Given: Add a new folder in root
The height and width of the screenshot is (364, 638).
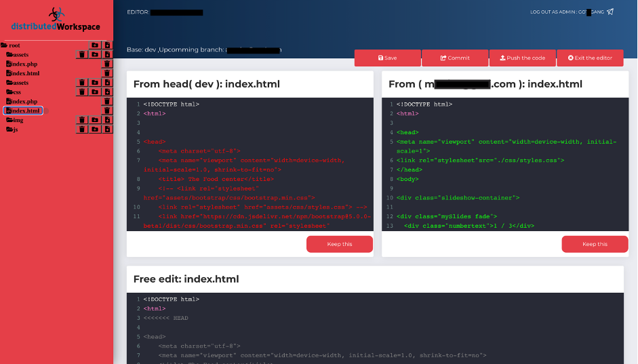Looking at the screenshot, I should (x=95, y=45).
